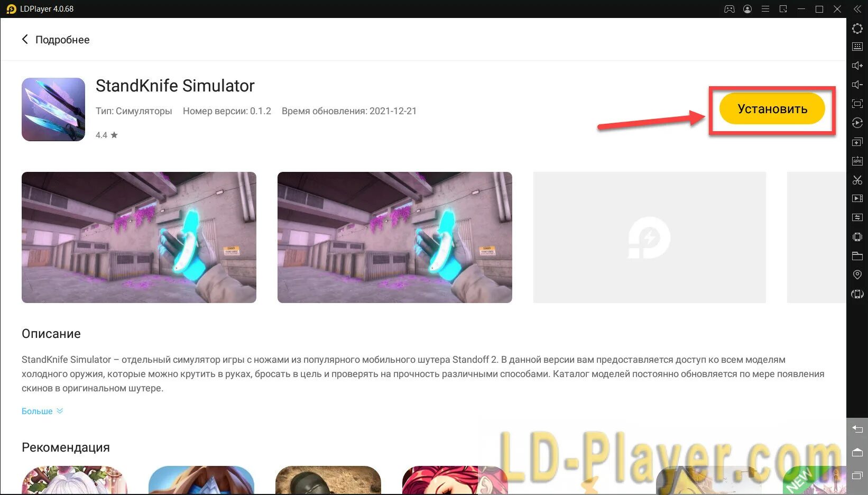Expand description with Больше link

tap(42, 411)
